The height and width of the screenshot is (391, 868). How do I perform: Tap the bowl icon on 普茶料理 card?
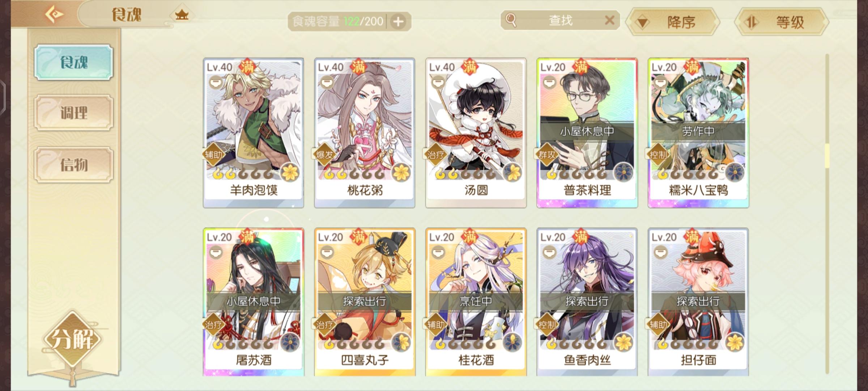(x=549, y=83)
